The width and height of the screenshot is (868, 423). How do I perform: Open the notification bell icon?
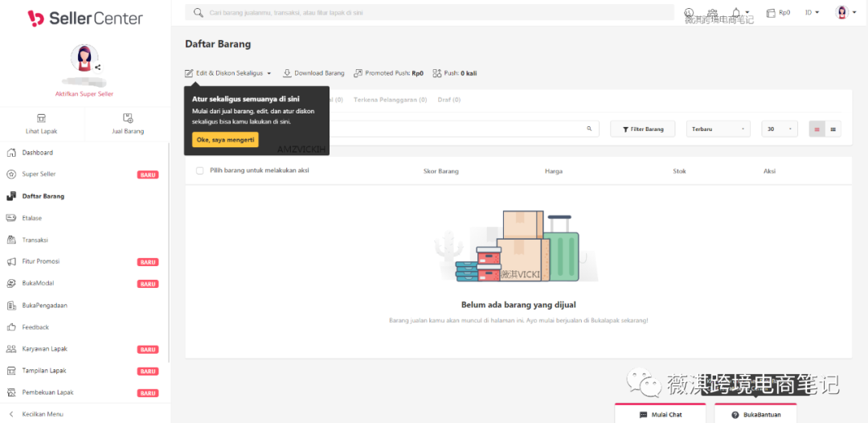point(736,12)
